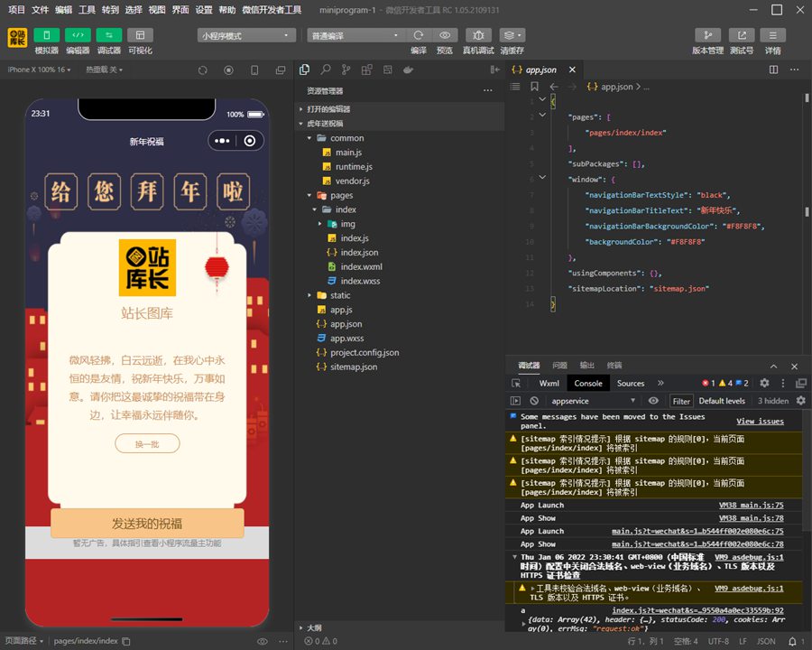Click the View issues link
This screenshot has height=650, width=812.
[760, 422]
